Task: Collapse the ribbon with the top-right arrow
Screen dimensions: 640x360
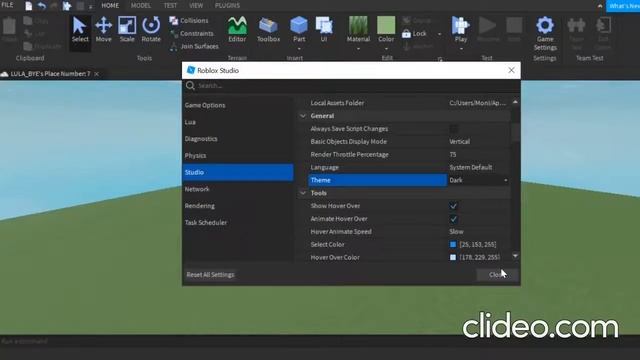Action: point(600,6)
